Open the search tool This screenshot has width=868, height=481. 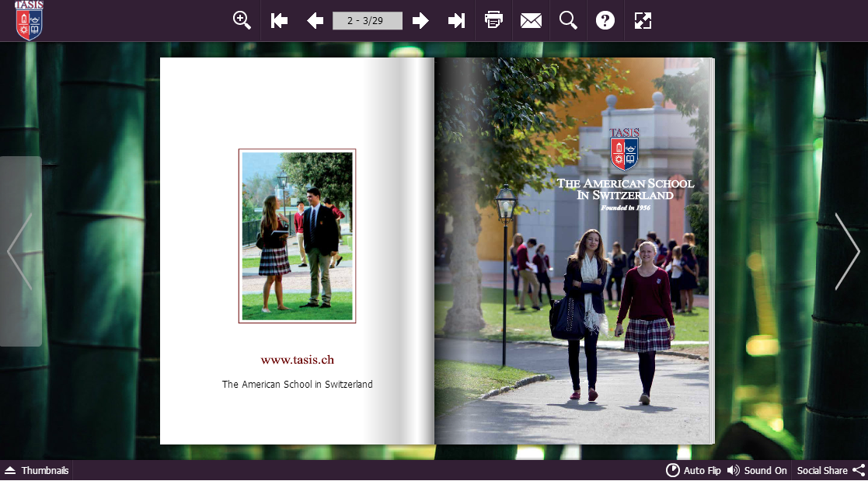tap(568, 20)
